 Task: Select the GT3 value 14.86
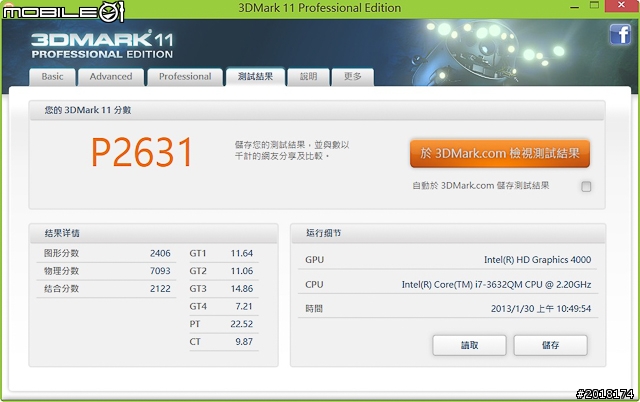pos(242,289)
